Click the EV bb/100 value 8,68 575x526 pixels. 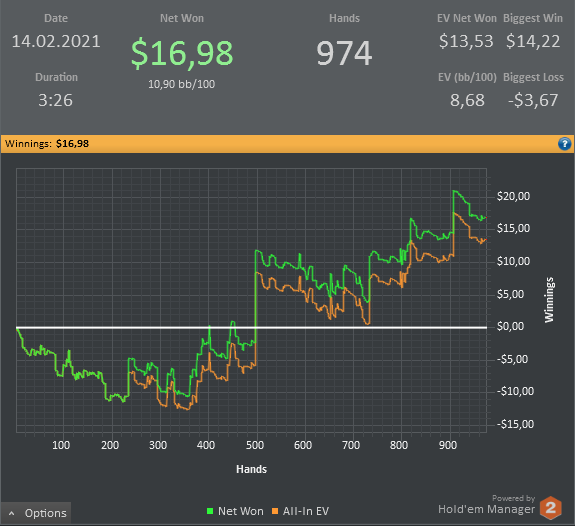click(467, 100)
